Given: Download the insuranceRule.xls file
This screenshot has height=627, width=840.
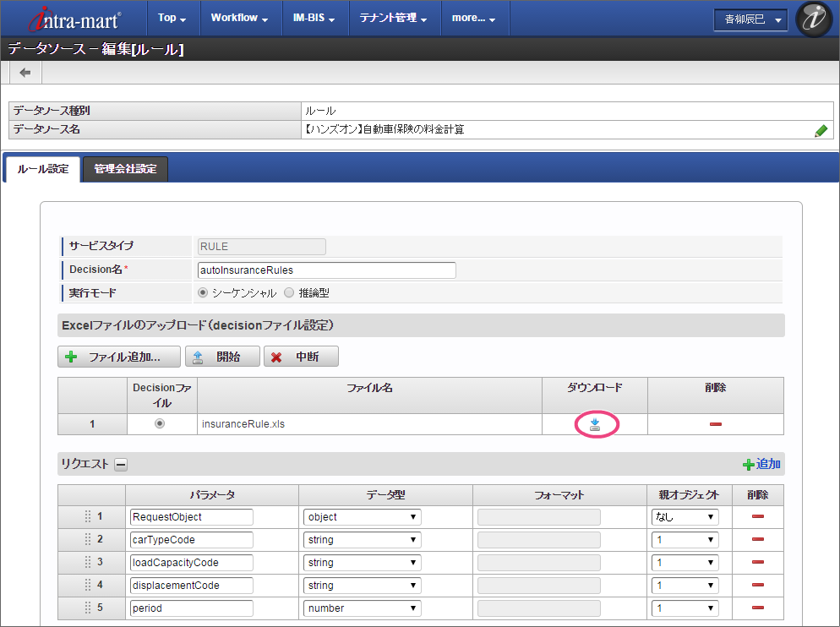Looking at the screenshot, I should [x=595, y=424].
